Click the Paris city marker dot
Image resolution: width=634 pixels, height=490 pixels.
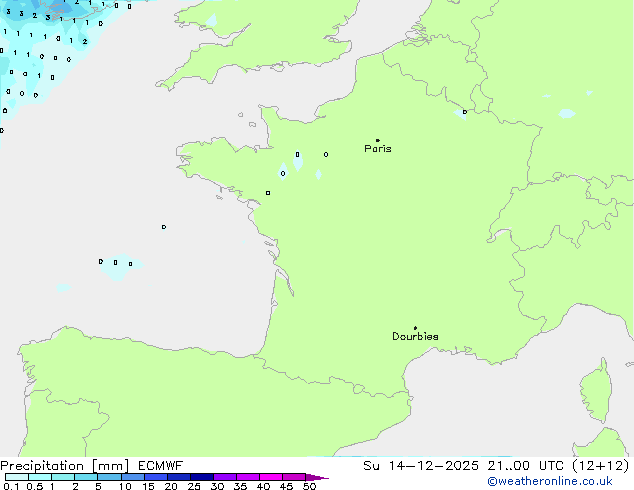pyautogui.click(x=377, y=140)
